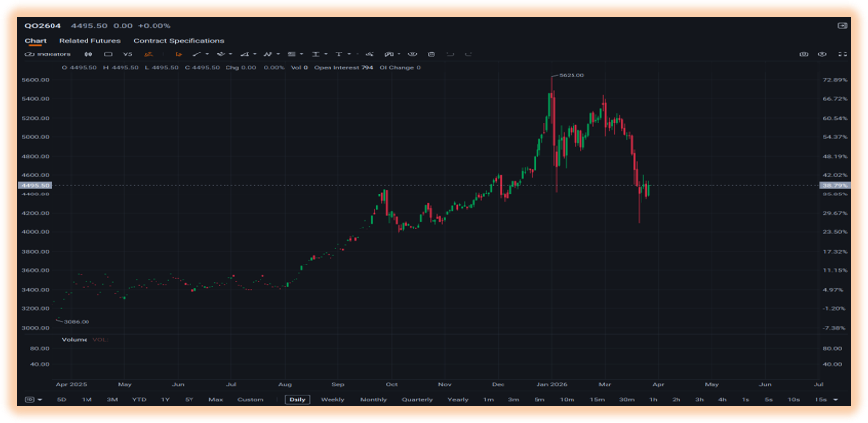Choose the YTD time range

click(140, 400)
